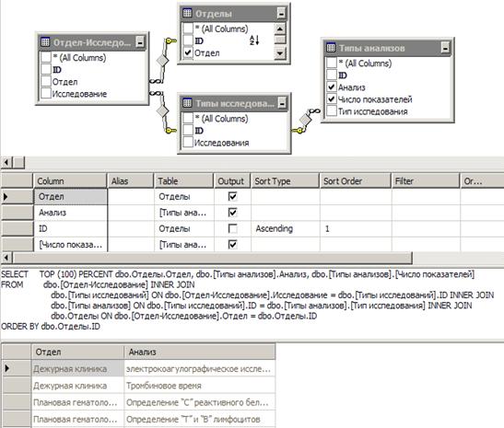This screenshot has width=504, height=428.
Task: Click the table icon in Отделы title
Action: (x=187, y=13)
